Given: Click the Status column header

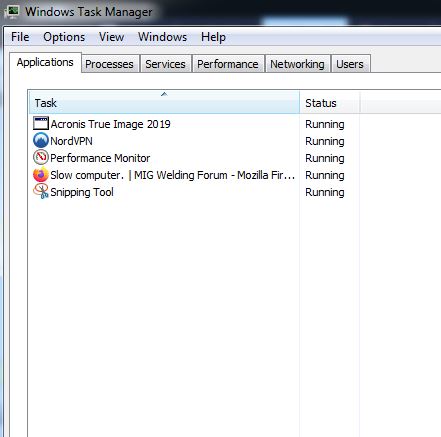Looking at the screenshot, I should (x=330, y=103).
